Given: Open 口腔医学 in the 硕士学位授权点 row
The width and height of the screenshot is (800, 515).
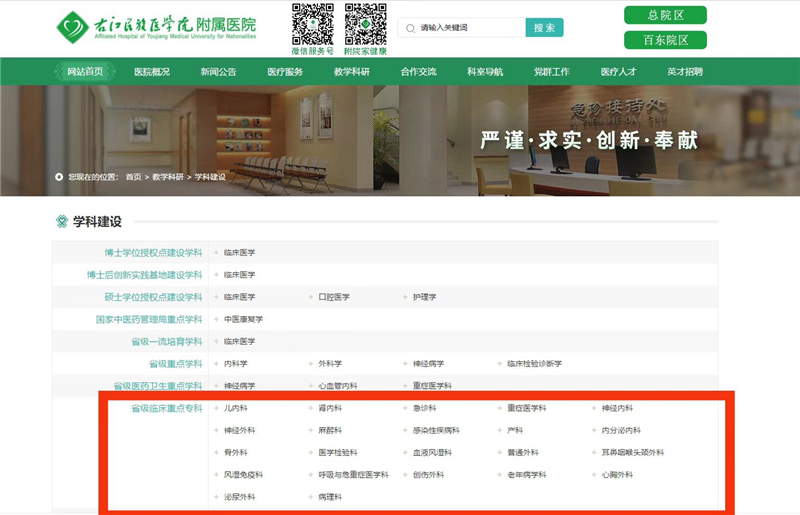Looking at the screenshot, I should point(334,297).
